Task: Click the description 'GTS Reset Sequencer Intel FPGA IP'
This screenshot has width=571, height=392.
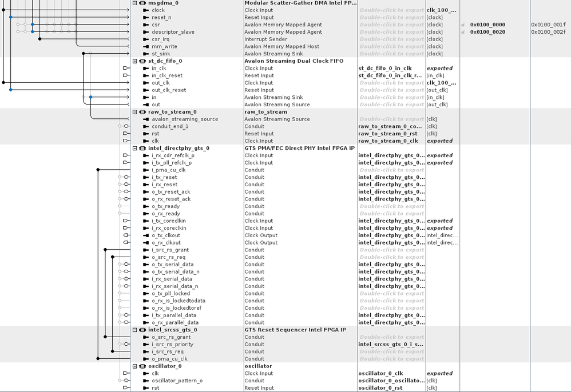Action: [x=295, y=330]
